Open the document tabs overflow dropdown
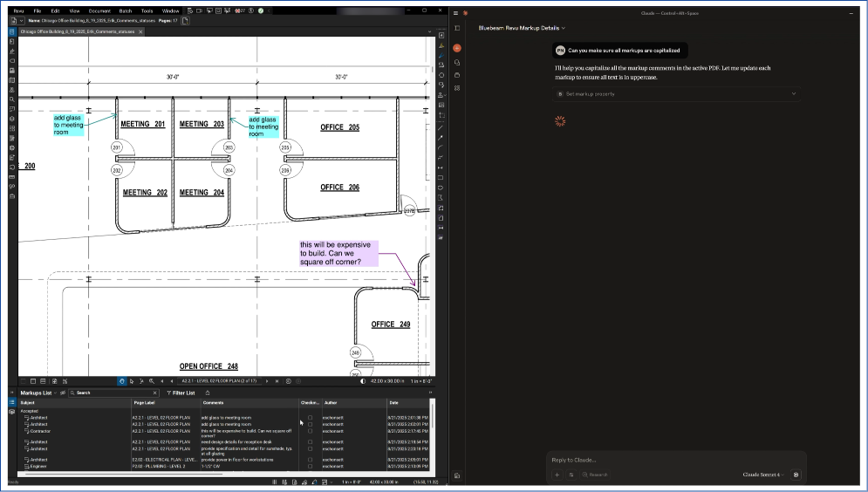The image size is (868, 492). tap(429, 31)
